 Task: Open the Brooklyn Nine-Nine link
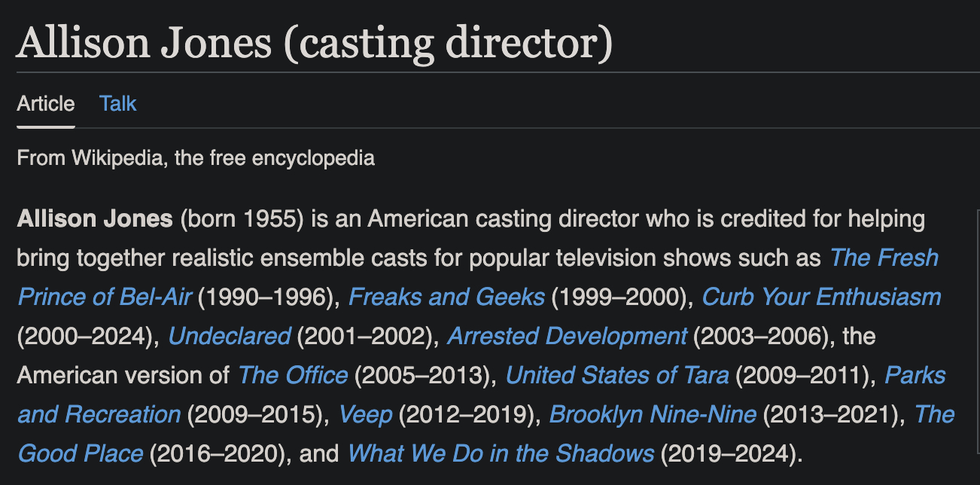653,414
